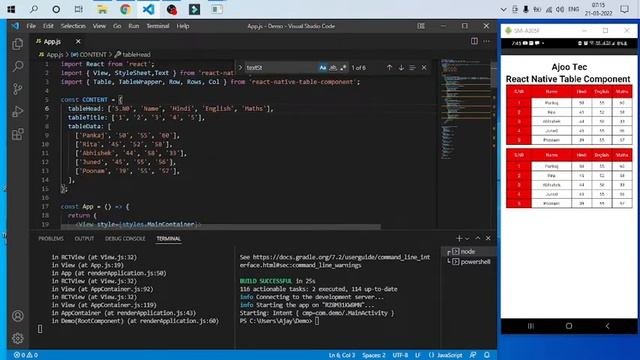The image size is (640, 360).
Task: Click Ln 6, Col 3 status item
Action: [x=342, y=355]
